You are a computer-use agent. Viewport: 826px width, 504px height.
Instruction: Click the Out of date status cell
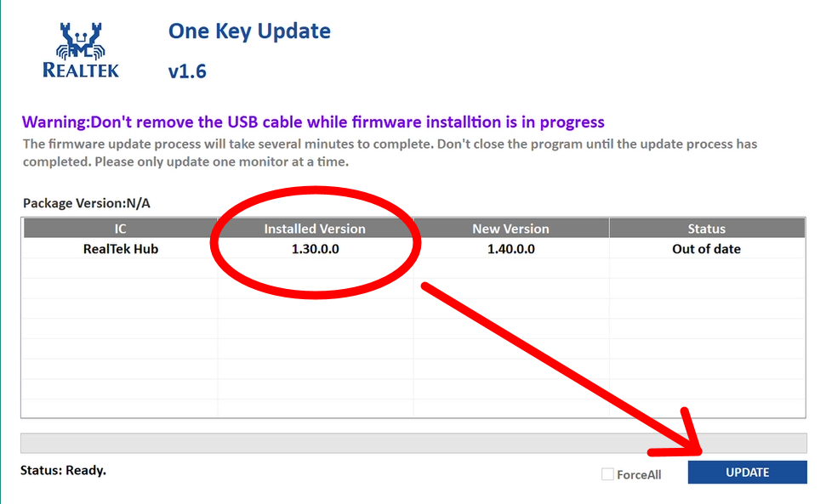coord(706,249)
